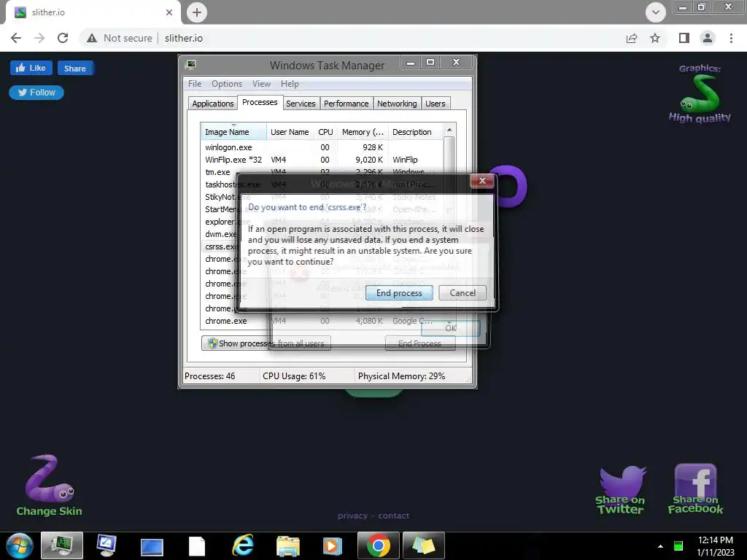747x560 pixels.
Task: Open Windows Start menu orb
Action: [20, 545]
